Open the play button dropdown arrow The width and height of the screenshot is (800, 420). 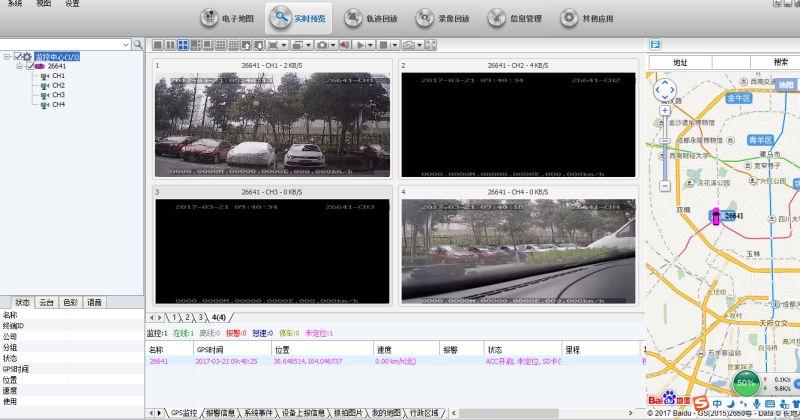[x=371, y=45]
